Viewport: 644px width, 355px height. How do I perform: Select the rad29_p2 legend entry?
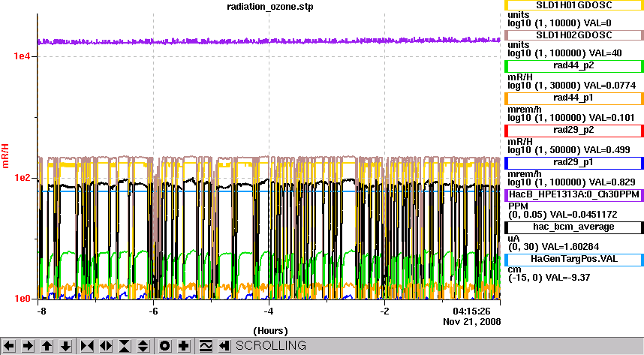click(x=573, y=131)
